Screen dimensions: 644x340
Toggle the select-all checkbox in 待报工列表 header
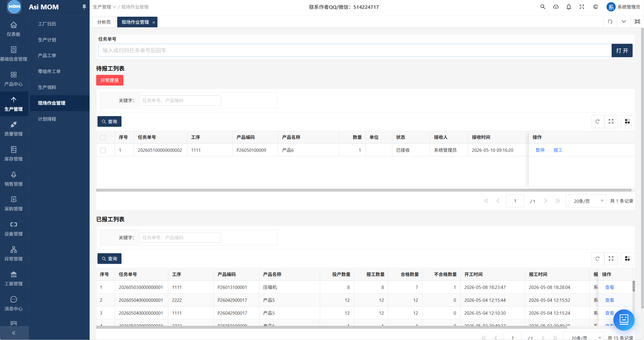click(103, 137)
